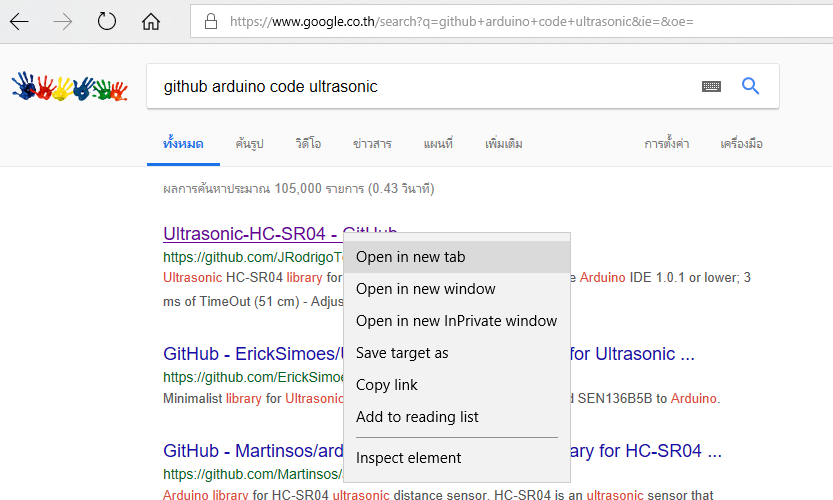
Task: Click the 'Minimalist library for Ultrasonic' snippet
Action: (253, 399)
